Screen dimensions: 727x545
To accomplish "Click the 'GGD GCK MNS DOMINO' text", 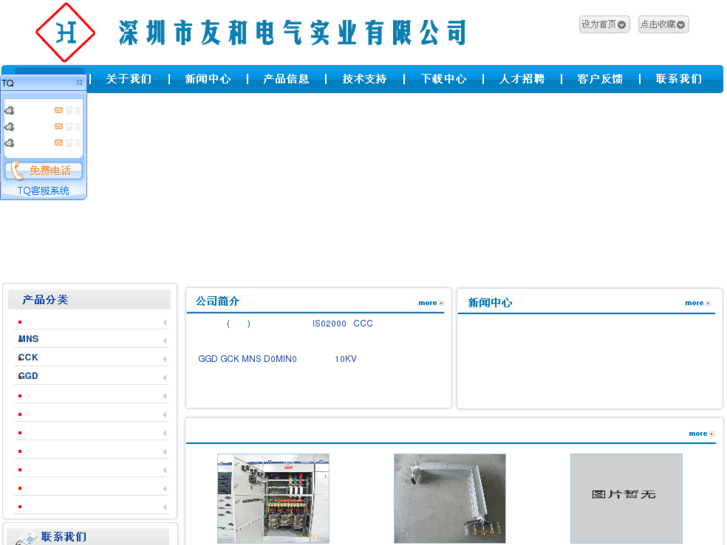I will click(x=247, y=359).
